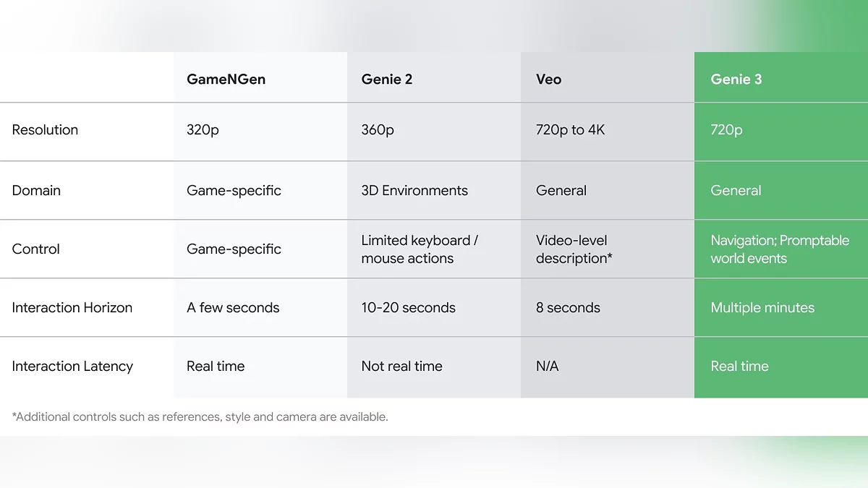The width and height of the screenshot is (868, 488).
Task: Click the GameNGen column header
Action: click(226, 80)
